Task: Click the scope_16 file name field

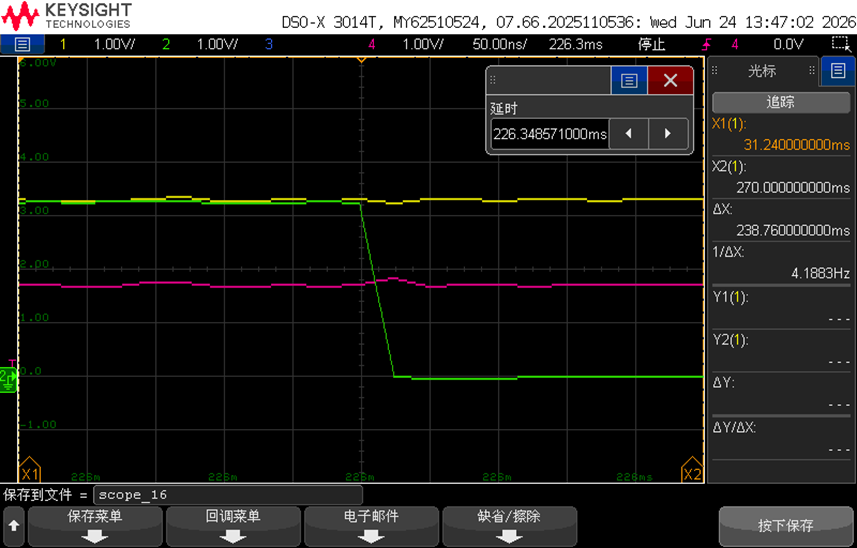Action: [228, 495]
